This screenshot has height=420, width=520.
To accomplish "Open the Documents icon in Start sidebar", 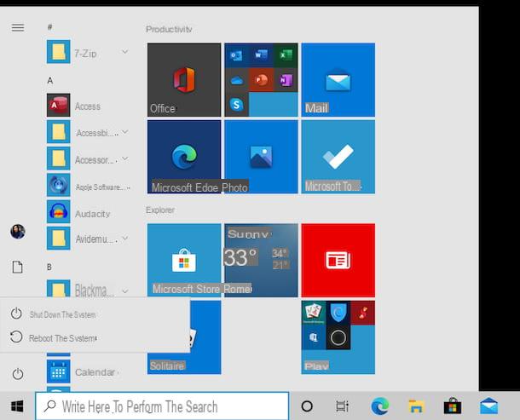I will pyautogui.click(x=18, y=267).
